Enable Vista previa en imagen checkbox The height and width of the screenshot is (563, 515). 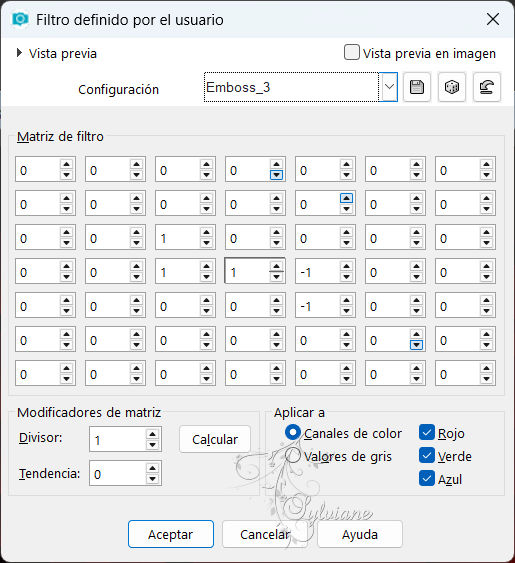click(x=351, y=52)
